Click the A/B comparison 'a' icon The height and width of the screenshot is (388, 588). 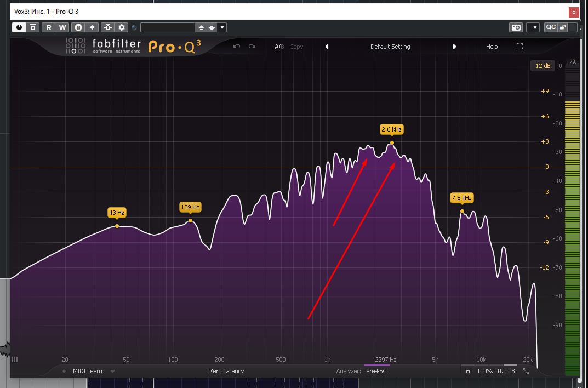coord(78,27)
